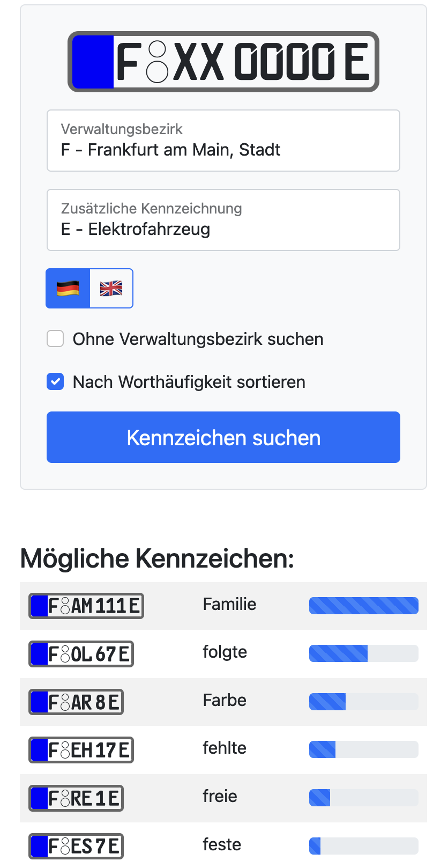The image size is (448, 868).
Task: Open the Zusätzliche Kennzeichnung dropdown
Action: click(x=223, y=220)
